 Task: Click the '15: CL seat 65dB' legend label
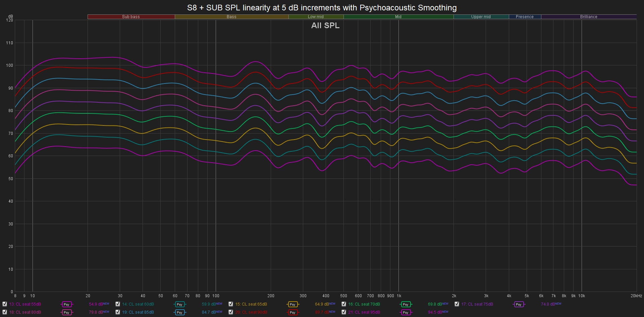[x=251, y=304]
